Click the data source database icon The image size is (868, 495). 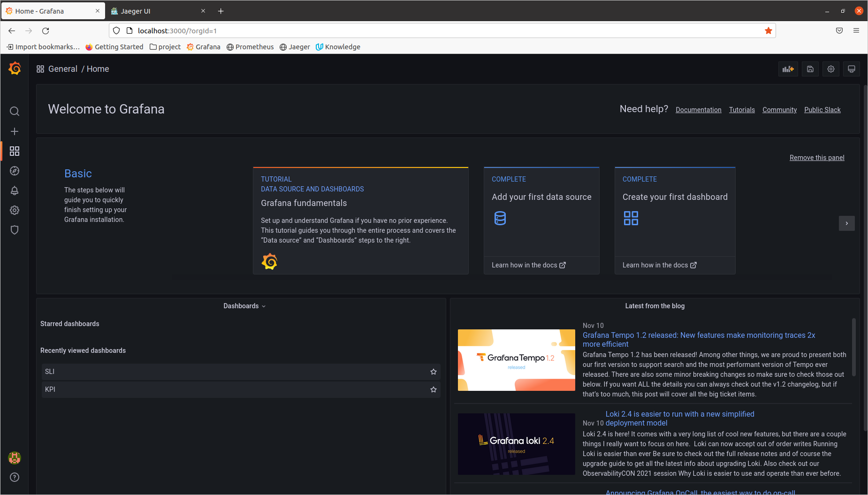pos(500,218)
